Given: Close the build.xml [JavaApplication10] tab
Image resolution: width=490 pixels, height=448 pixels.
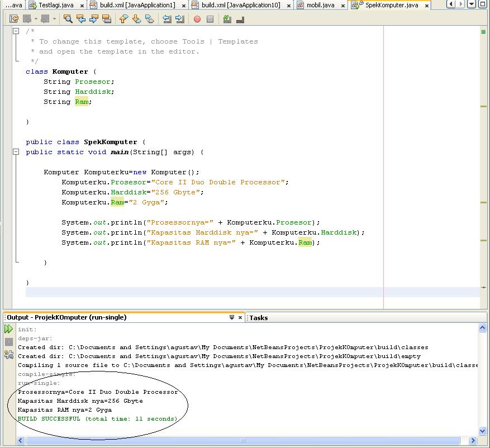Looking at the screenshot, I should pos(289,6).
